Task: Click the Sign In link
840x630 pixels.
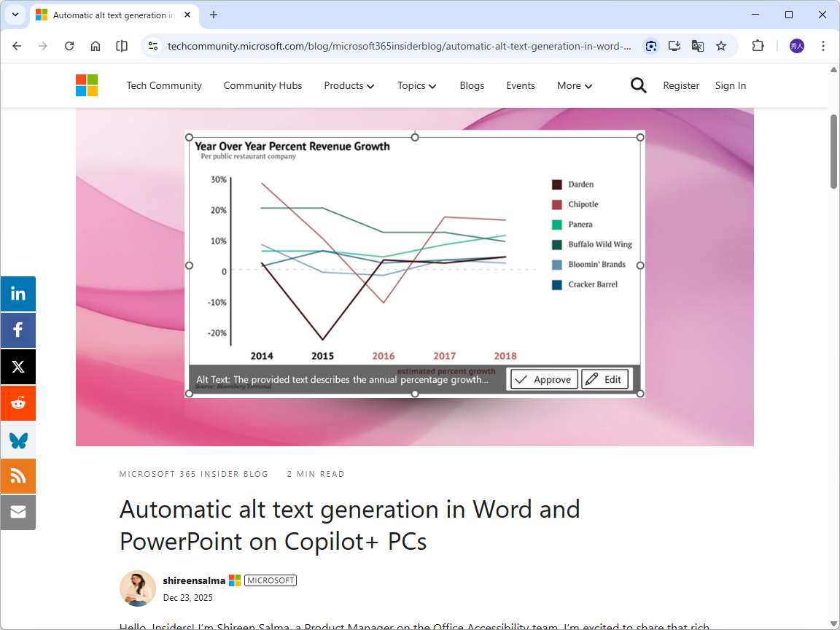Action: point(730,86)
